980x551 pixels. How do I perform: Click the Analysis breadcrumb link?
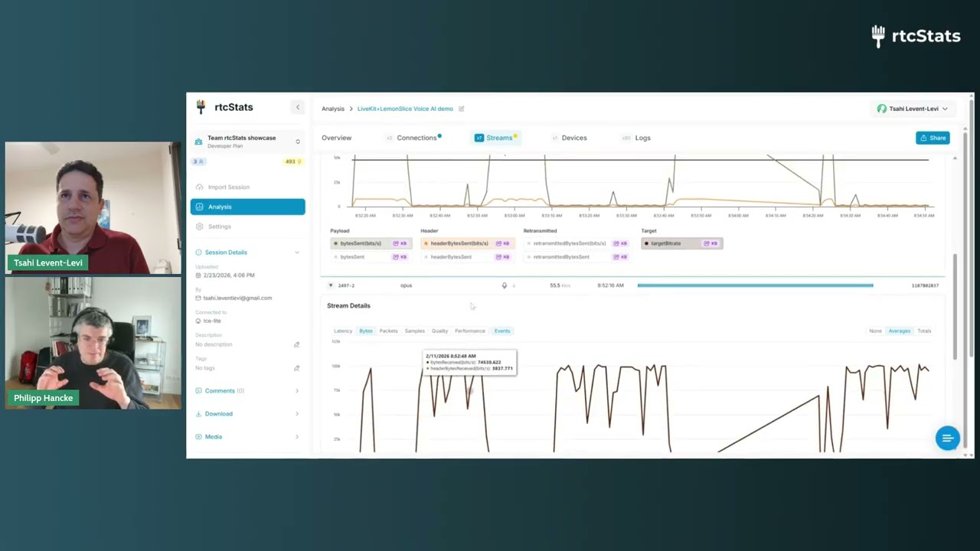point(333,109)
